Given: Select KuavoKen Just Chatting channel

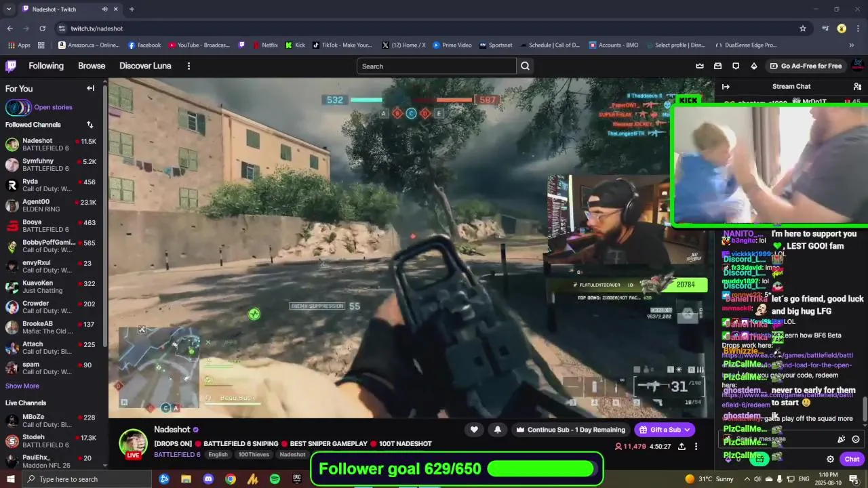Looking at the screenshot, I should click(52, 287).
